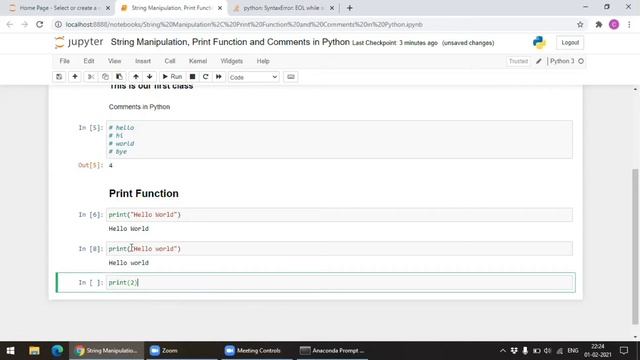This screenshot has width=640, height=360.
Task: Move selected cell down arrow
Action: click(149, 77)
